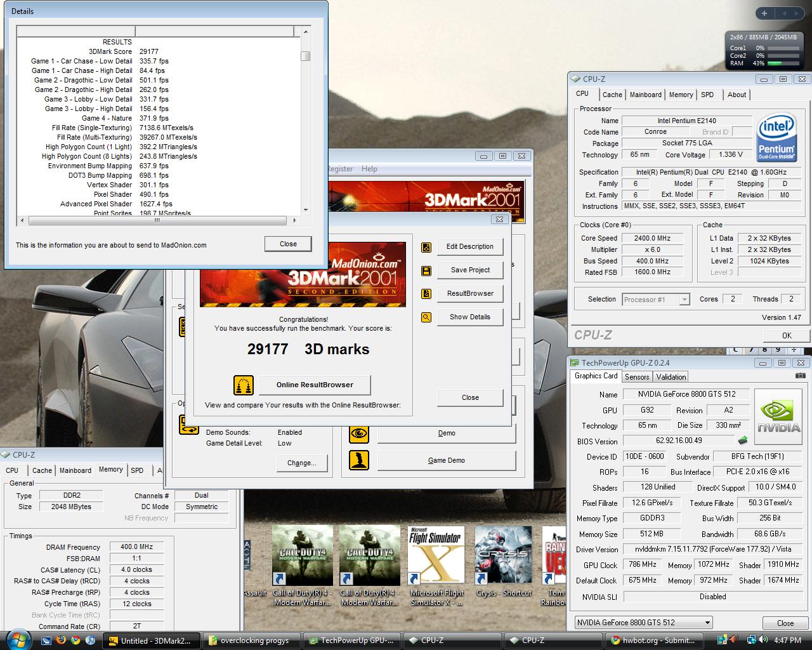Click the Intel Pentium logo in CPU-Z
This screenshot has width=812, height=650.
(777, 138)
